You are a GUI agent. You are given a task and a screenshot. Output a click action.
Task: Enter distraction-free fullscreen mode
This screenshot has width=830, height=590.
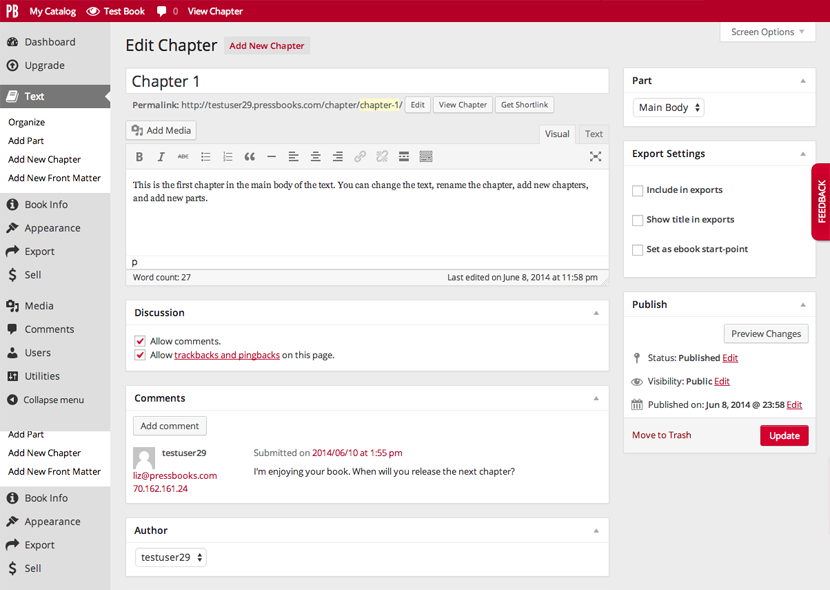click(596, 157)
